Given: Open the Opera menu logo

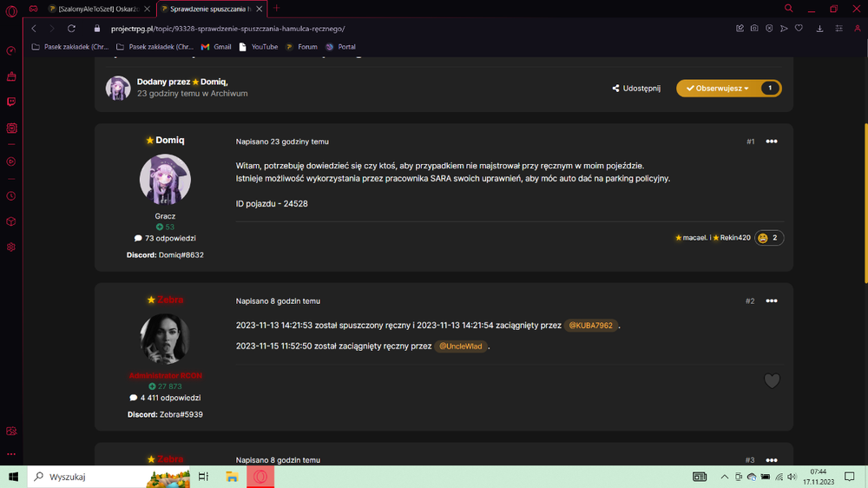Looking at the screenshot, I should point(11,11).
